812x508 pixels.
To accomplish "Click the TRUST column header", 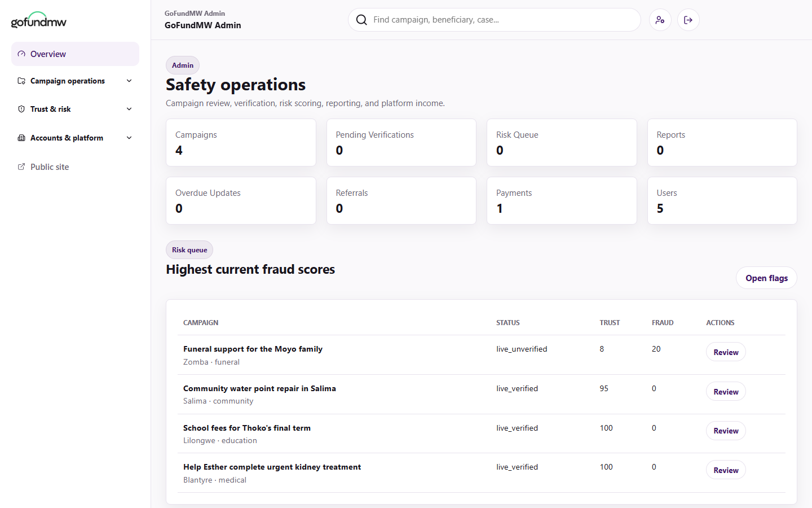I will (x=610, y=323).
